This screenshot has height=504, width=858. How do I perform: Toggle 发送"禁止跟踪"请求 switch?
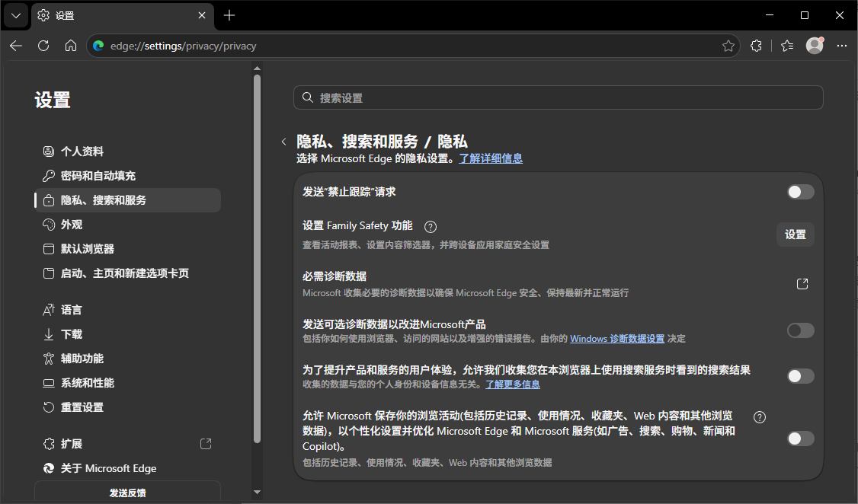pyautogui.click(x=801, y=192)
